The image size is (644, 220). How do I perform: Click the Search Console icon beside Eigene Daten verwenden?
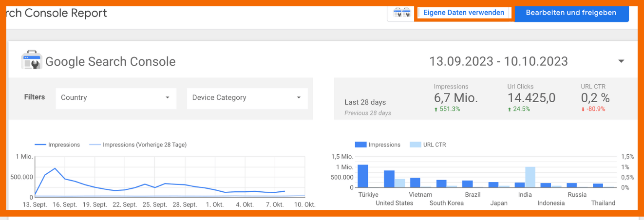click(x=402, y=13)
